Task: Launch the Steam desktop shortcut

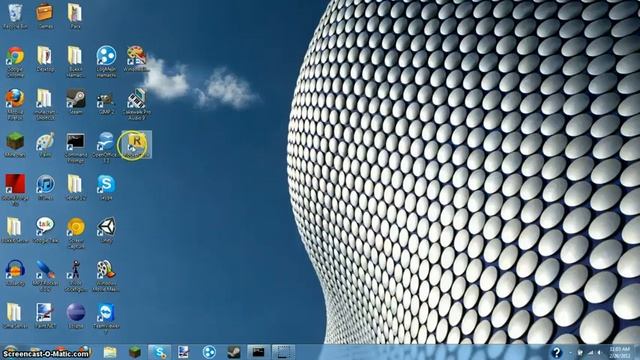Action: tap(76, 102)
